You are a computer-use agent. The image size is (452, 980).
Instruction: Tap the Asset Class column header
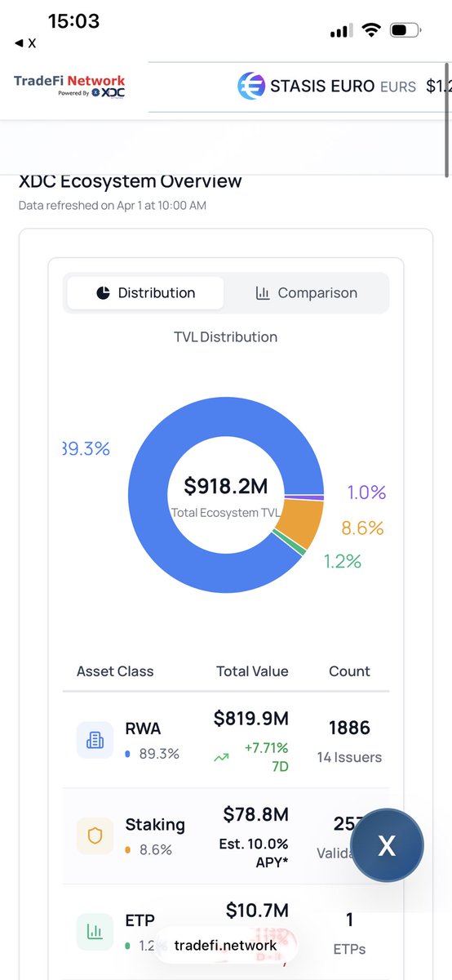pos(115,671)
